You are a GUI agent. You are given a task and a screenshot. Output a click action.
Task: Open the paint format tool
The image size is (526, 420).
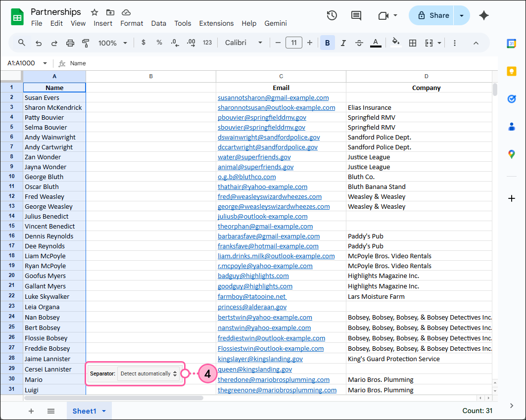pos(86,43)
